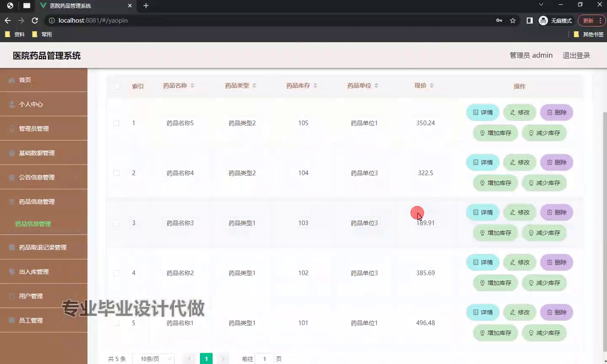Click 删除 for 药品名称5
Viewport: 607px width, 364px height.
[557, 112]
